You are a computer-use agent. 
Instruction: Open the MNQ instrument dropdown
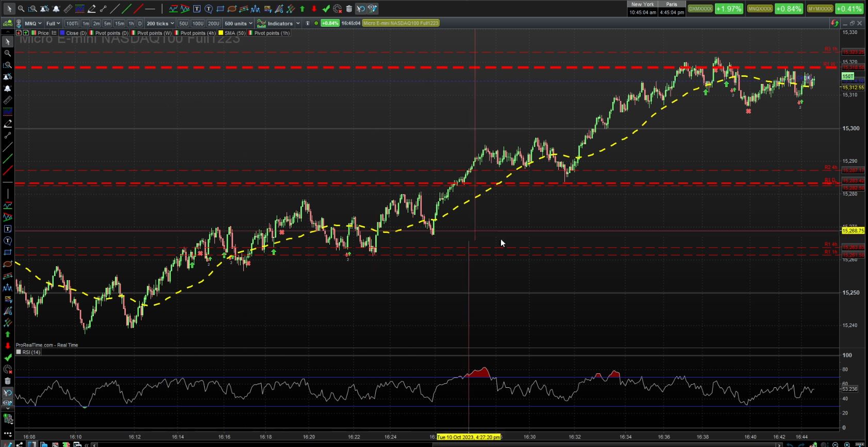[34, 23]
